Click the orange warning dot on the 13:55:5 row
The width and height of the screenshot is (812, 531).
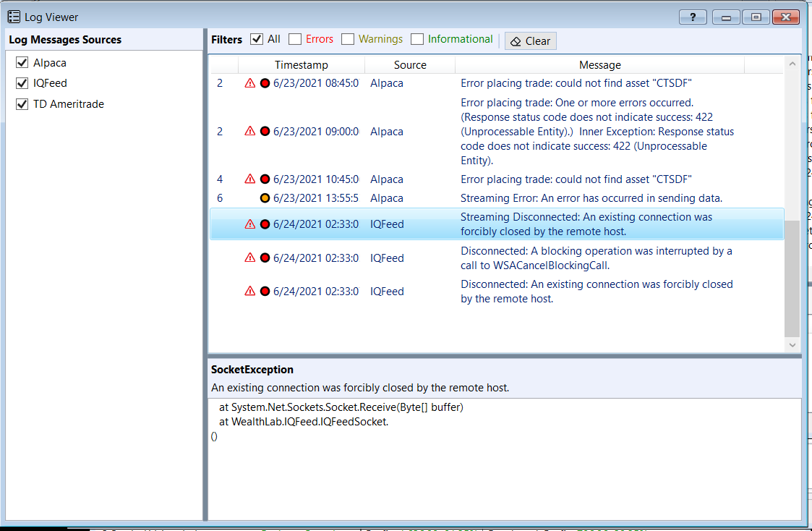tap(265, 198)
